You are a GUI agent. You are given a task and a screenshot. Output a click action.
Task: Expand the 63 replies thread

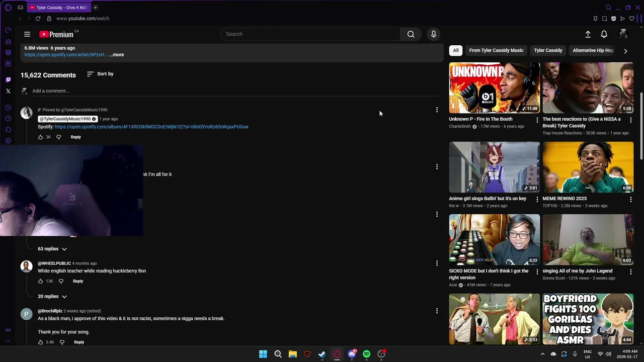52,249
